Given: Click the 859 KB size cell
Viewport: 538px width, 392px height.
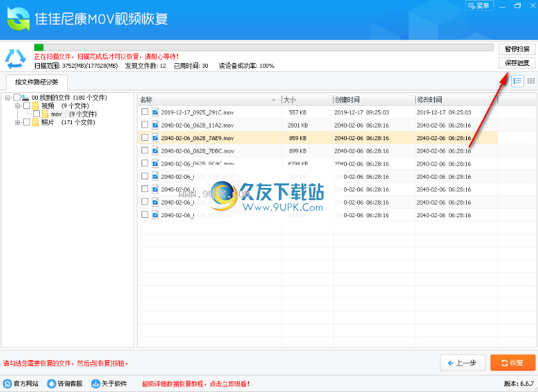Looking at the screenshot, I should [x=298, y=138].
